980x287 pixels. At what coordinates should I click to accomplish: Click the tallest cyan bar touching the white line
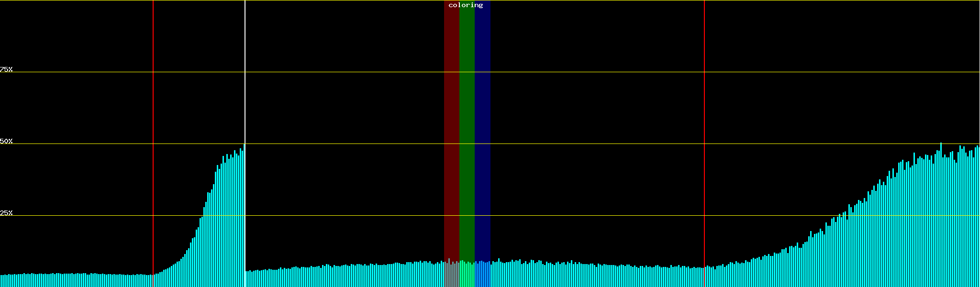(244, 215)
